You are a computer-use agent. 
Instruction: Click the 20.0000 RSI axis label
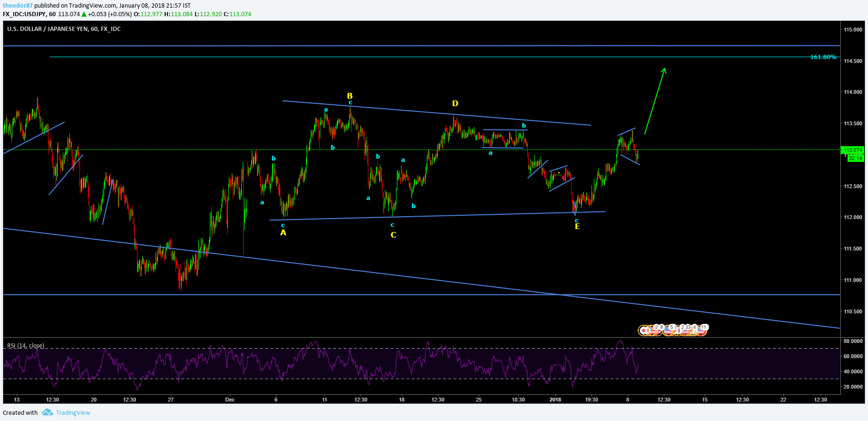pyautogui.click(x=853, y=387)
